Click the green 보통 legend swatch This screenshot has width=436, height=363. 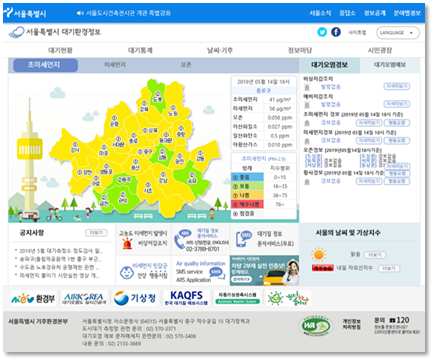pos(247,186)
